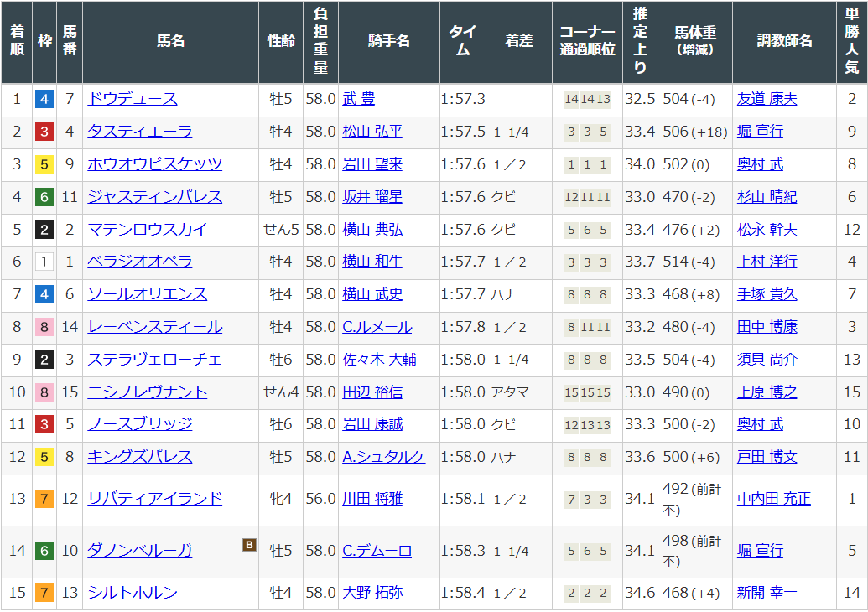Click horse name レーベンスティール
The height and width of the screenshot is (612, 868).
[155, 327]
